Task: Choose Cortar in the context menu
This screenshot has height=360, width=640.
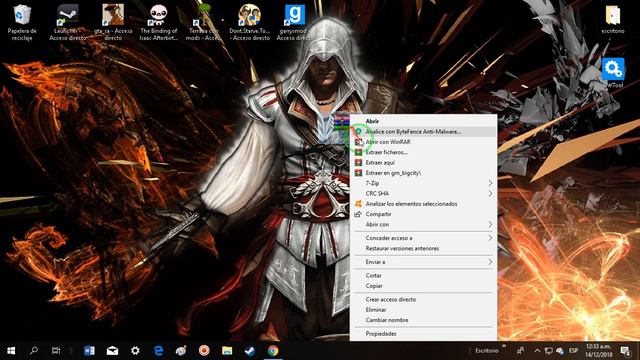Action: (424, 276)
